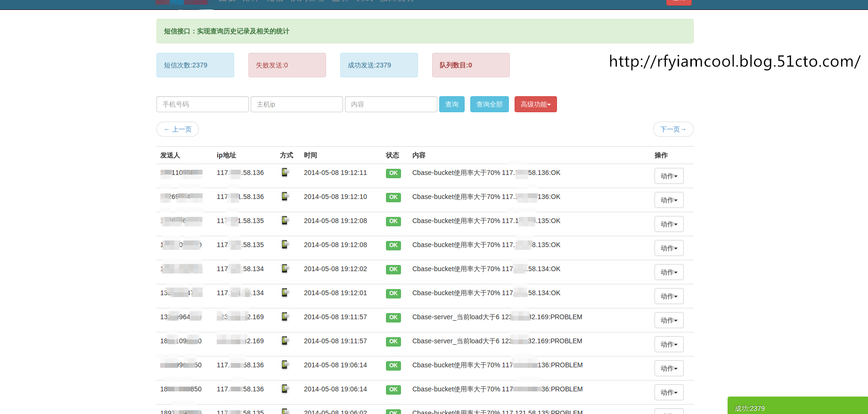Go to the previous page with 上一页
This screenshot has height=414, width=868.
(x=178, y=129)
